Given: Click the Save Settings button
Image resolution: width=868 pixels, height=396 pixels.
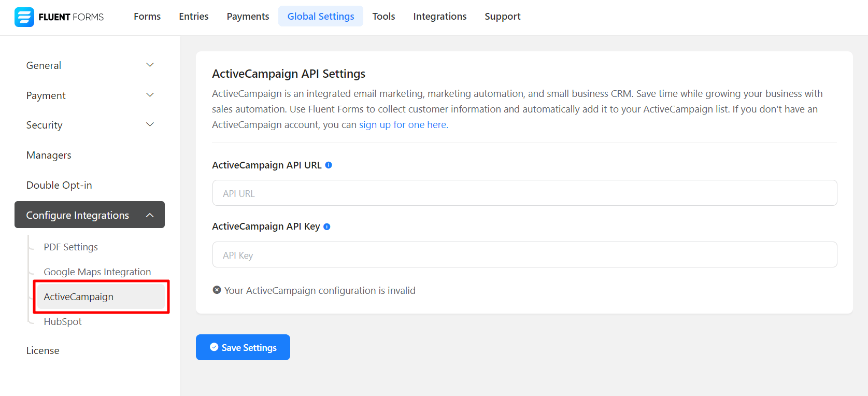Looking at the screenshot, I should [x=243, y=347].
